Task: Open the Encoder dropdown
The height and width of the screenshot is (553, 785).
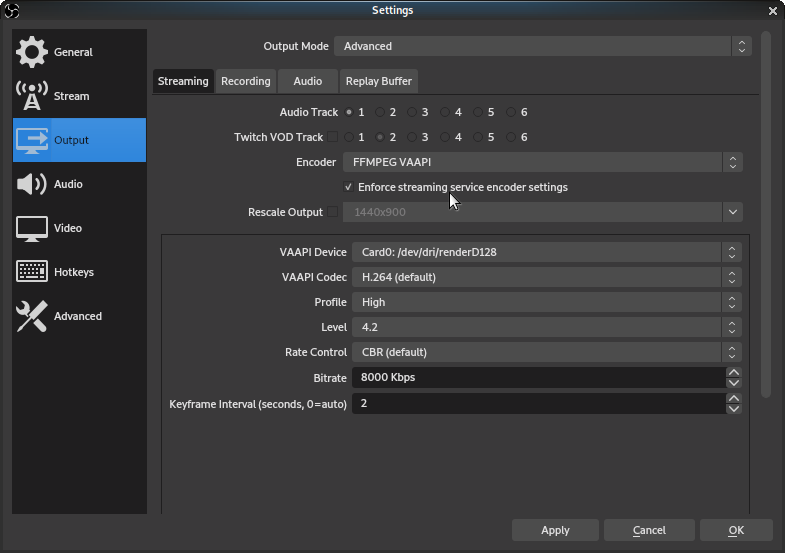Action: (543, 162)
